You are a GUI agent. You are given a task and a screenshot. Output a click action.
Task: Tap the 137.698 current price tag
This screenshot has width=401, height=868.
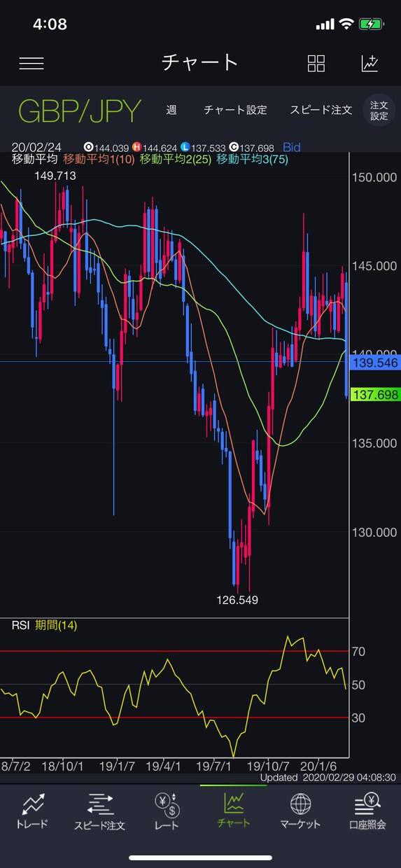coord(376,395)
